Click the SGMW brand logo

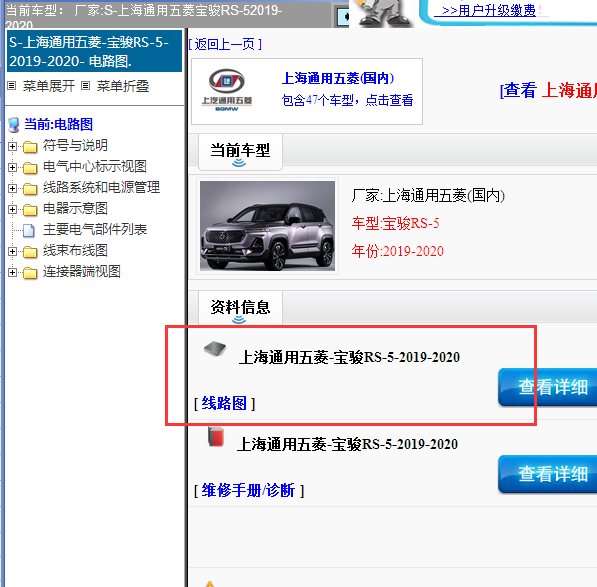pos(227,90)
